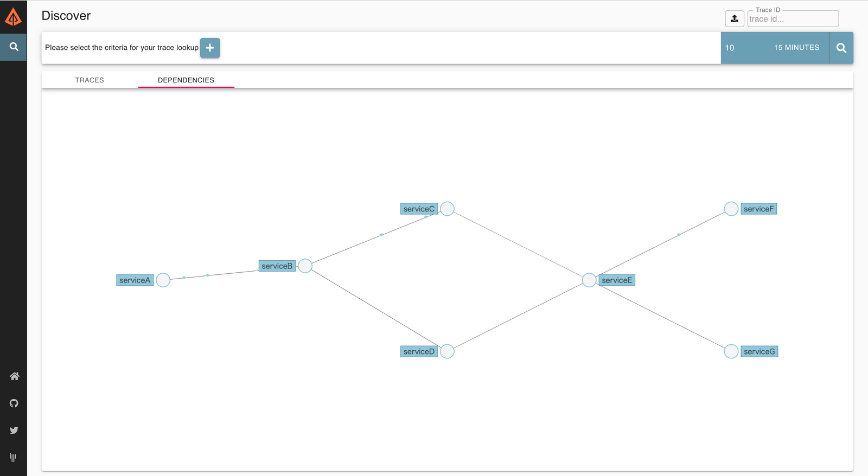
Task: Open the search page from sidebar
Action: point(14,47)
